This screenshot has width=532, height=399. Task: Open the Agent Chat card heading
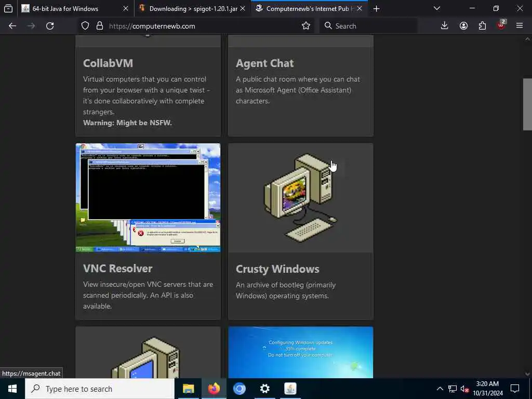[264, 63]
